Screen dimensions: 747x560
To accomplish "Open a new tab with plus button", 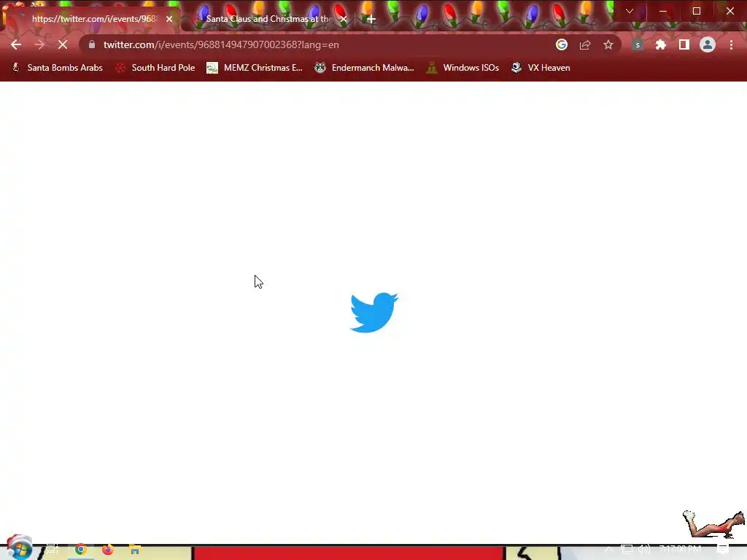I will [x=371, y=19].
